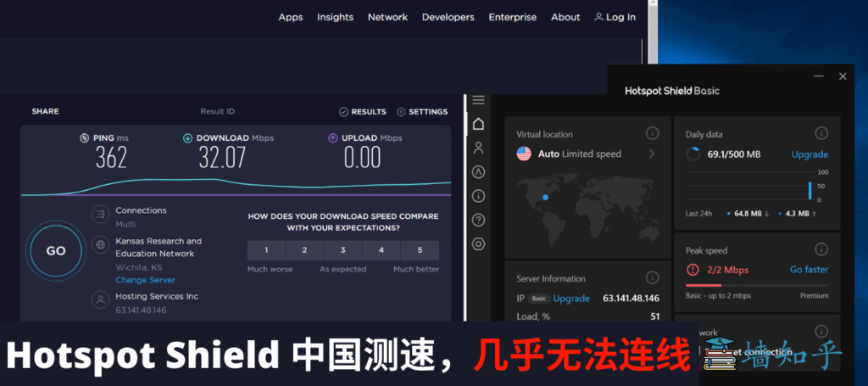Click the Result ID text
Image resolution: width=868 pixels, height=386 pixels.
[x=218, y=111]
